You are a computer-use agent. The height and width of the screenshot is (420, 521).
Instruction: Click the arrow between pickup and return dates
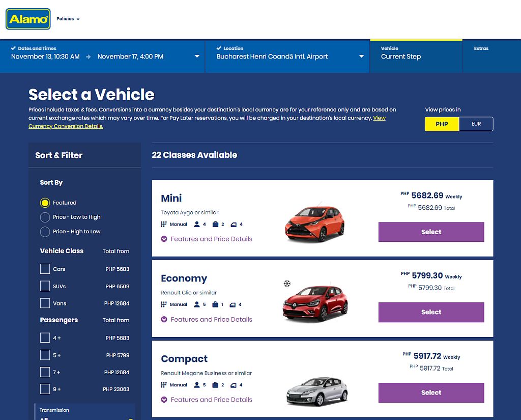[x=89, y=57]
